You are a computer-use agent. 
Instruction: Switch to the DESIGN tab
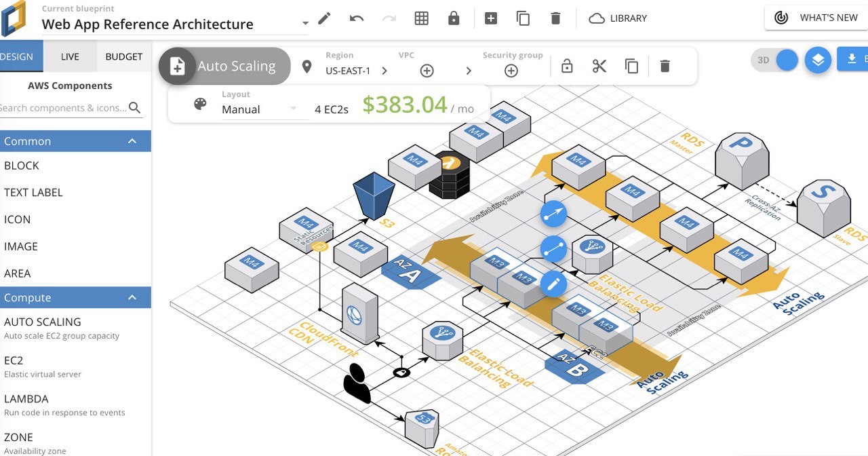(20, 56)
